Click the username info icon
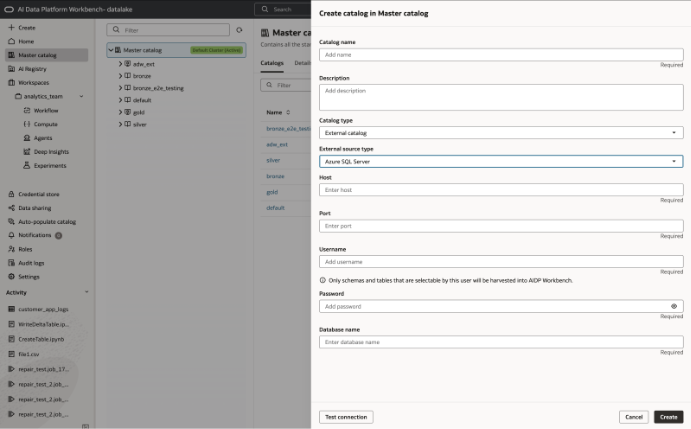The width and height of the screenshot is (691, 429). point(323,280)
